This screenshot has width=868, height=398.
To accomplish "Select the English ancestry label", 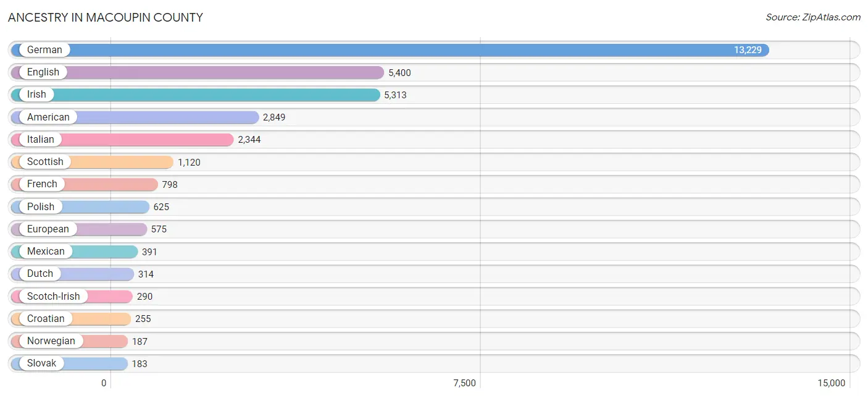I will [43, 72].
